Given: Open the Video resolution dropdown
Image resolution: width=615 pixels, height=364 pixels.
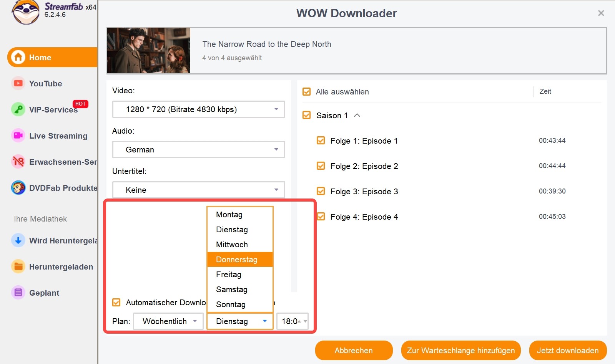Looking at the screenshot, I should [x=198, y=109].
